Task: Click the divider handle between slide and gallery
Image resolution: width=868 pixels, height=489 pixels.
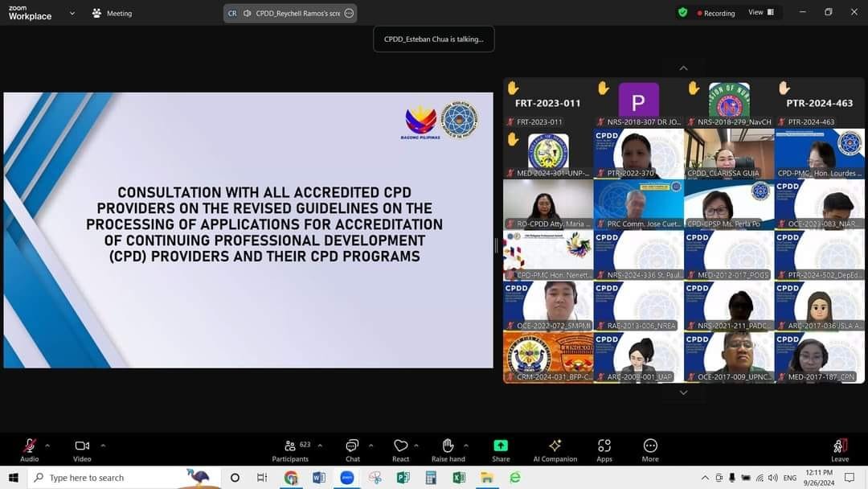Action: 496,245
